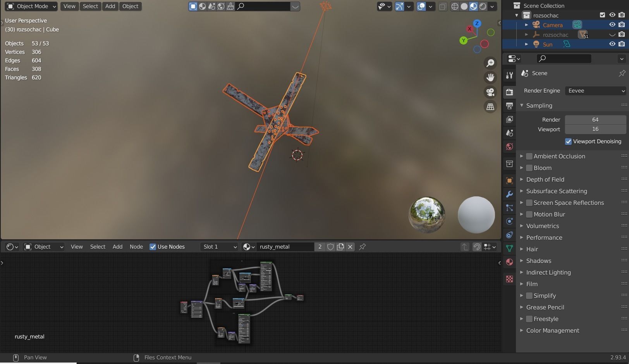629x364 pixels.
Task: Click the Z axis on navigation gizmo
Action: (477, 23)
